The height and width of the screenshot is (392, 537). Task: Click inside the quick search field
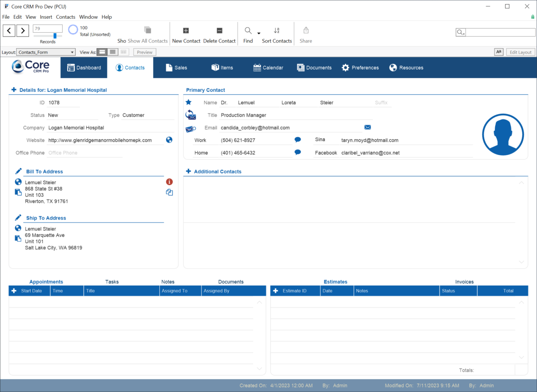pyautogui.click(x=500, y=32)
